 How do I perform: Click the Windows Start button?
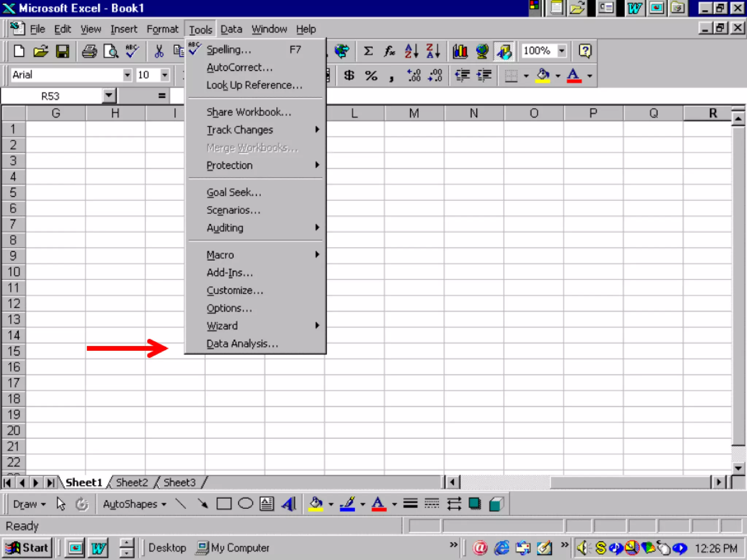tap(28, 548)
